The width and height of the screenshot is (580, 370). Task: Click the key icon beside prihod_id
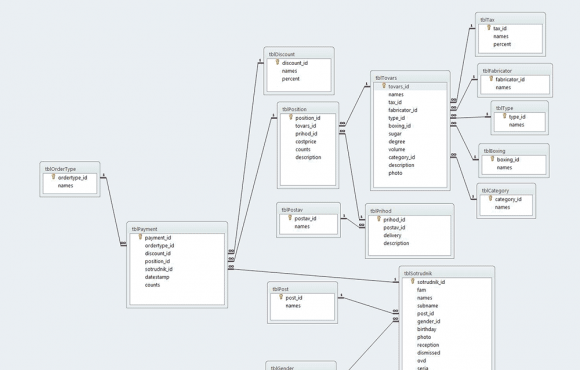click(379, 219)
